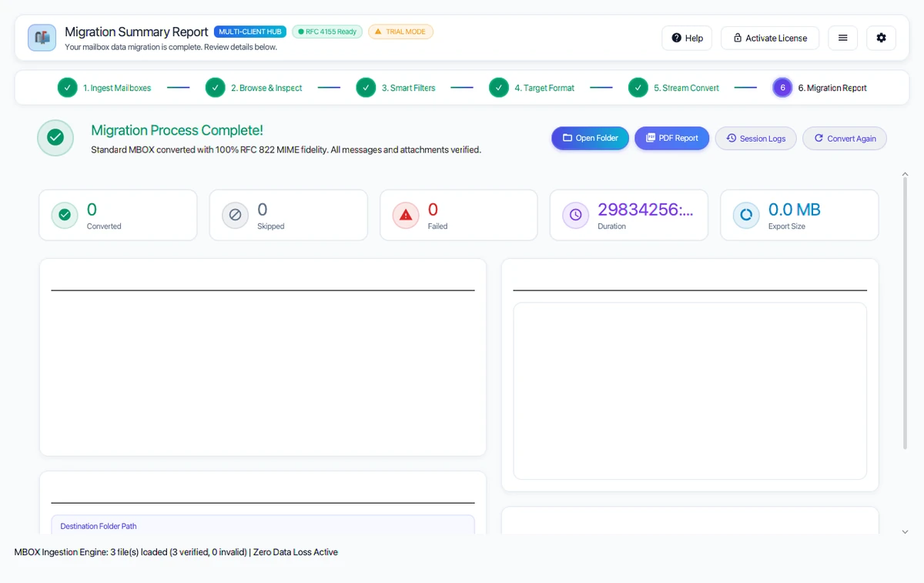
Task: Click the Open Folder button
Action: click(590, 138)
